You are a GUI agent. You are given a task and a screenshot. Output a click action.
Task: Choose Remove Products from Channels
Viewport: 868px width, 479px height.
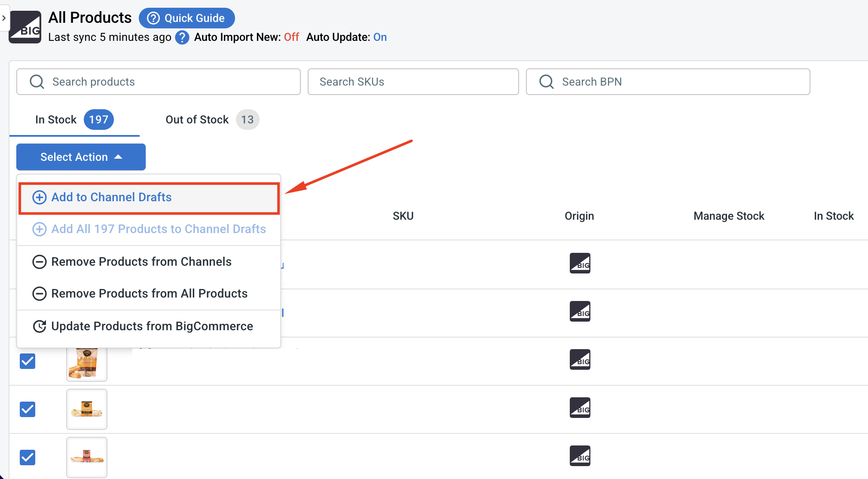[149, 261]
